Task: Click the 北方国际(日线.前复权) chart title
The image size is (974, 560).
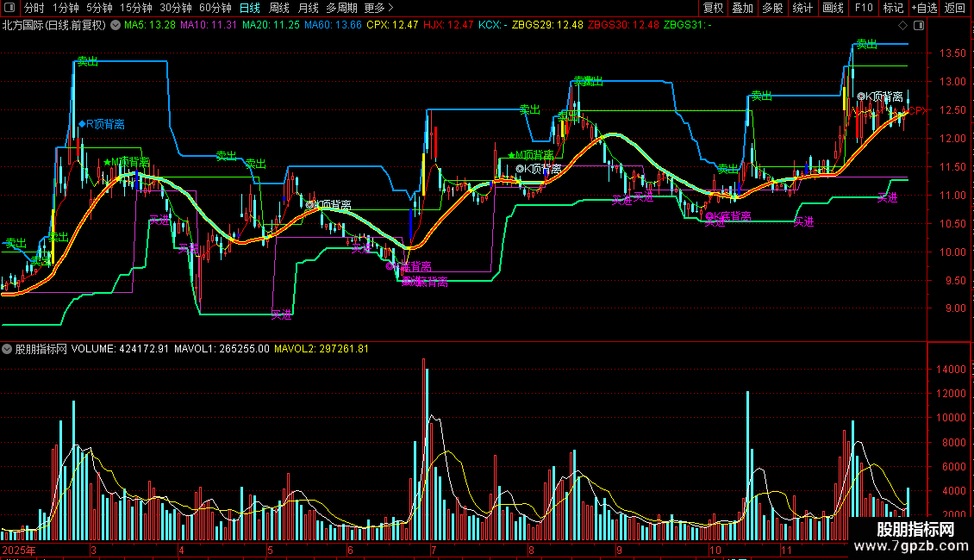Action: (x=54, y=26)
